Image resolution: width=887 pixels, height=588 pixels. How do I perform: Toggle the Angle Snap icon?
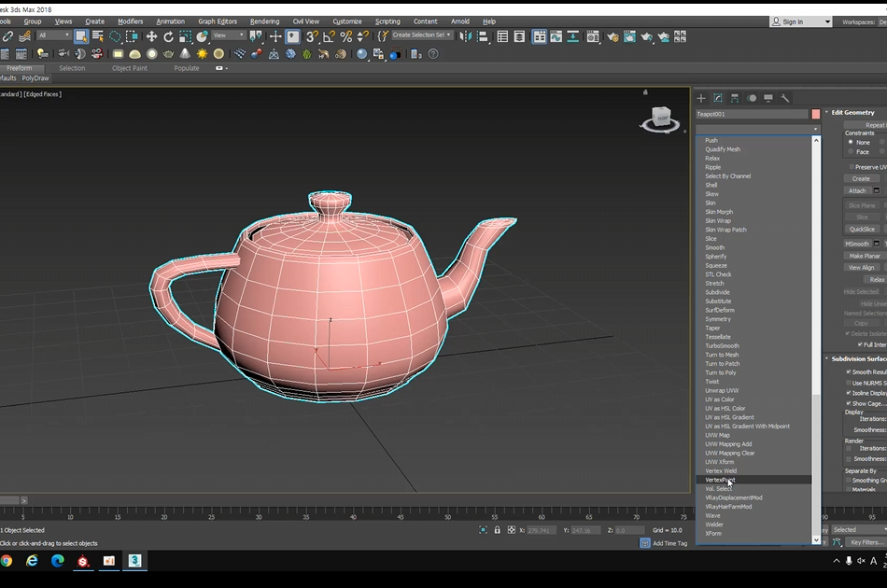tap(329, 36)
